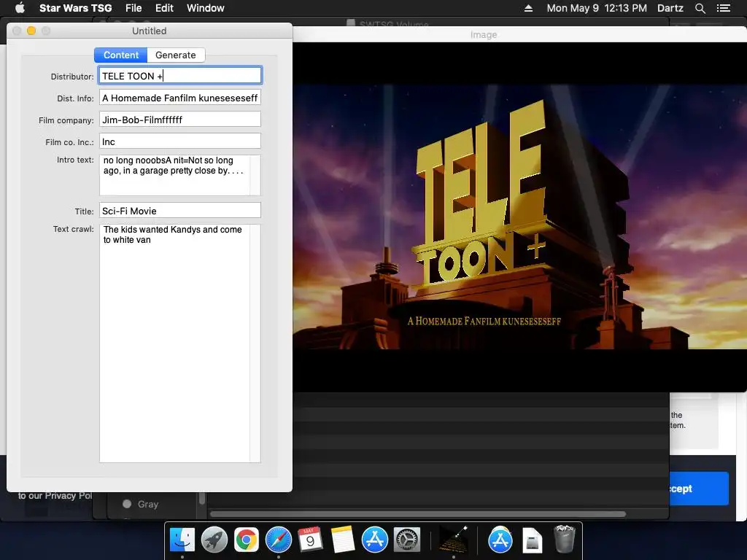The height and width of the screenshot is (560, 747).
Task: Open Launchpad rocket icon in Dock
Action: 214,540
